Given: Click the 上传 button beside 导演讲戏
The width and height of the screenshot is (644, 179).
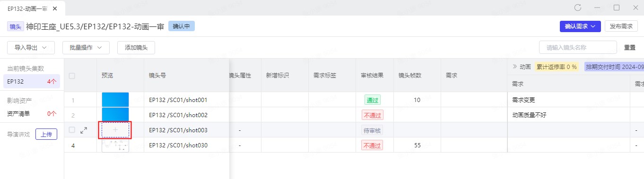Looking at the screenshot, I should [x=46, y=134].
